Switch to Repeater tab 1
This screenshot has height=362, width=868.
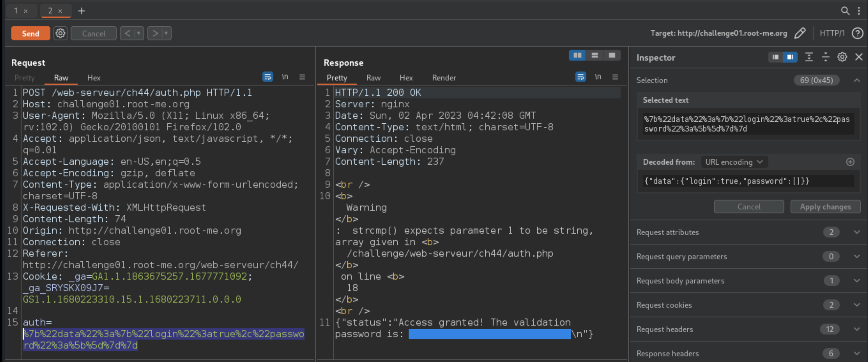(16, 11)
